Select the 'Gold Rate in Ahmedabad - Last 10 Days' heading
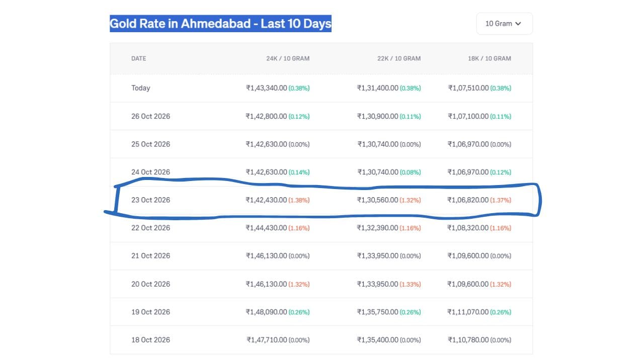 [x=220, y=24]
